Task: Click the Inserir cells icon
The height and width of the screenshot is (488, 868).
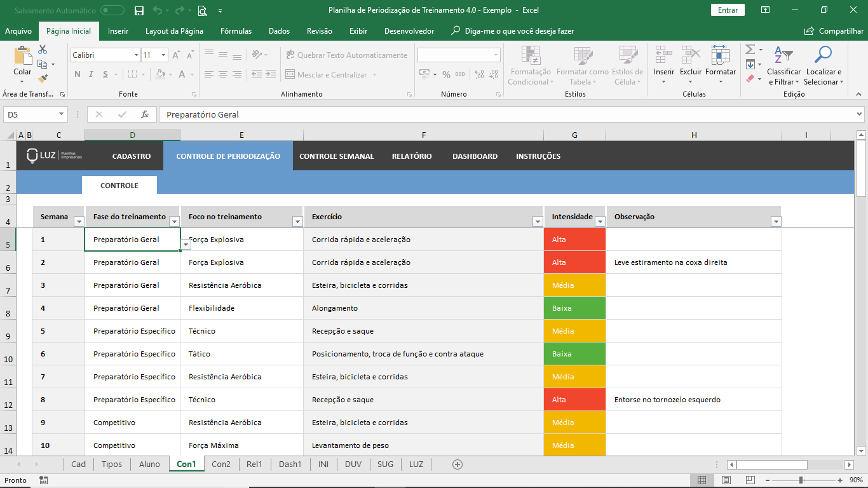Action: pos(664,55)
